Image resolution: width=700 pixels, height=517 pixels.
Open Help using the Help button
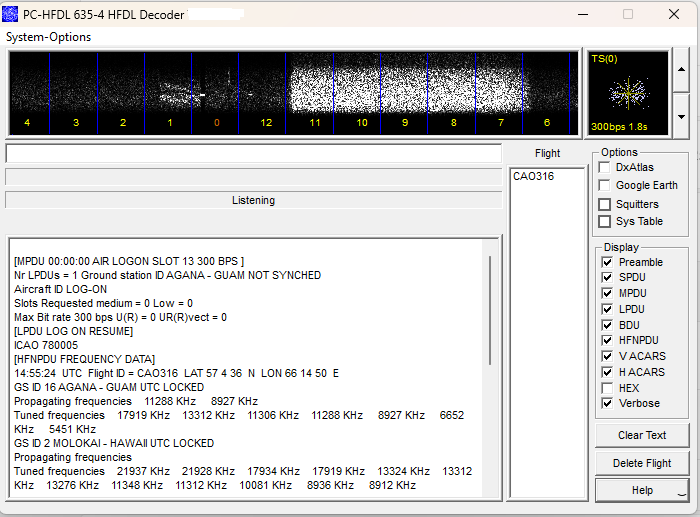tap(642, 490)
